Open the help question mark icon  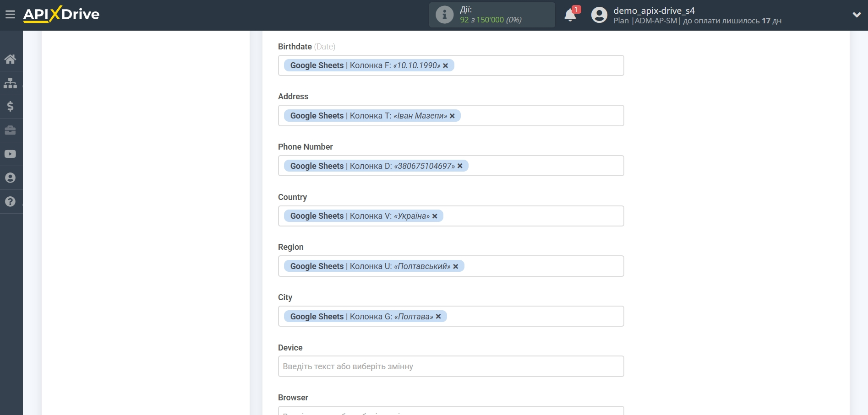tap(10, 202)
